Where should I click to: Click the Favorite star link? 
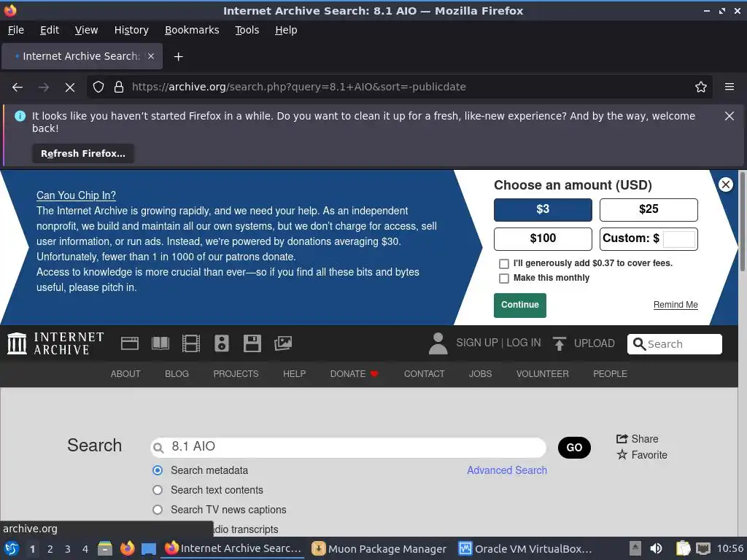click(642, 455)
